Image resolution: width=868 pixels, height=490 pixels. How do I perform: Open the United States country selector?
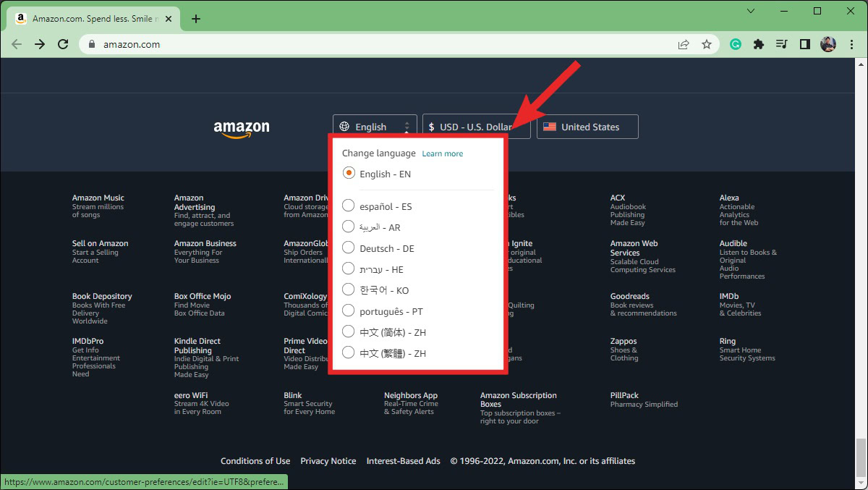click(587, 127)
